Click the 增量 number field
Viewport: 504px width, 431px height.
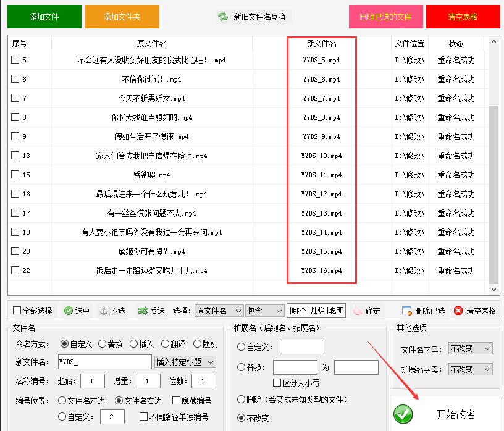coord(148,381)
